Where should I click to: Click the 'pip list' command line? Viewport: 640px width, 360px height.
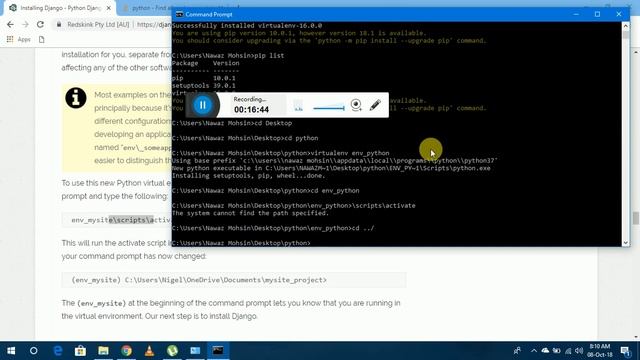228,56
